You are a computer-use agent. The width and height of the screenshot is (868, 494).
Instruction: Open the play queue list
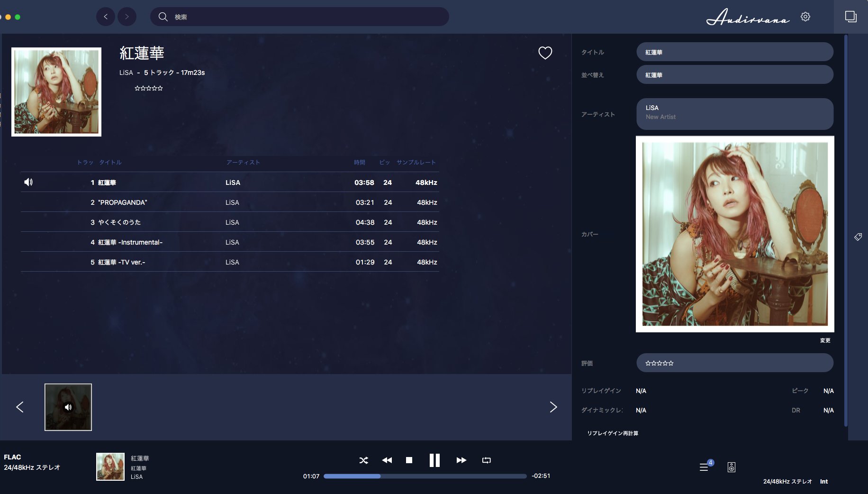tap(704, 467)
